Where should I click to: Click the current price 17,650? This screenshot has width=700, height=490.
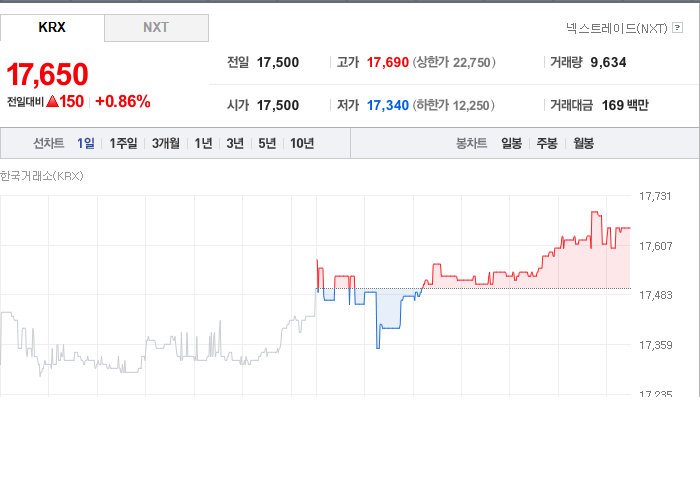47,74
